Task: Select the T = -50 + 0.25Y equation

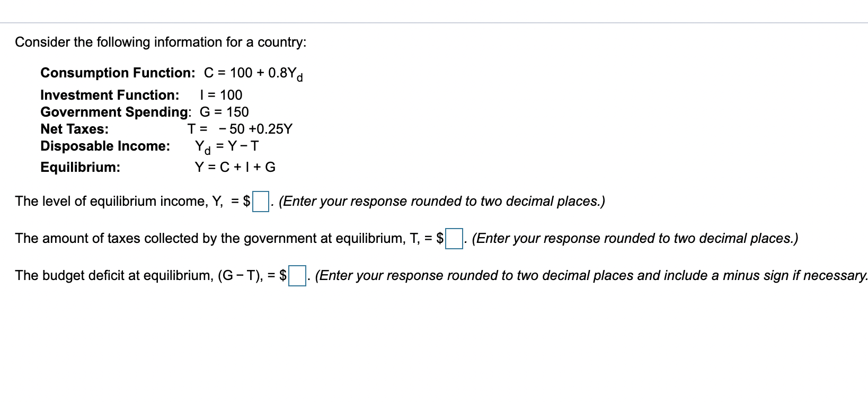Action: pyautogui.click(x=238, y=128)
